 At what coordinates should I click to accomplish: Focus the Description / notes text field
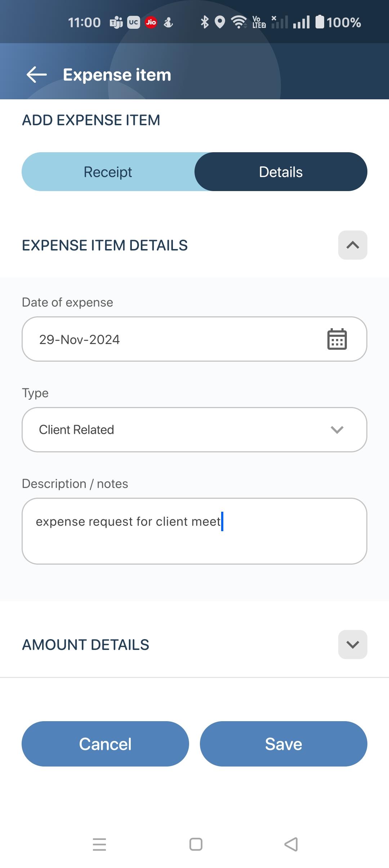click(194, 531)
